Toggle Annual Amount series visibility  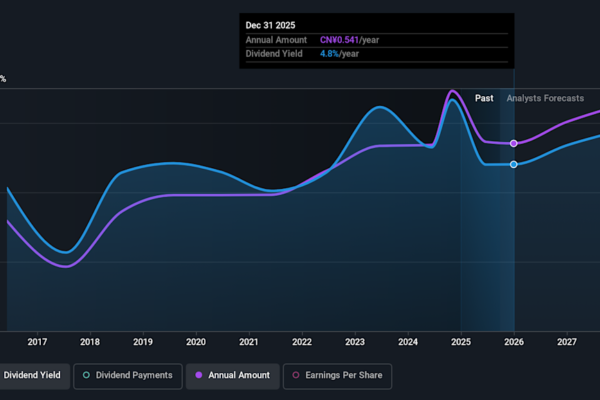tap(233, 376)
